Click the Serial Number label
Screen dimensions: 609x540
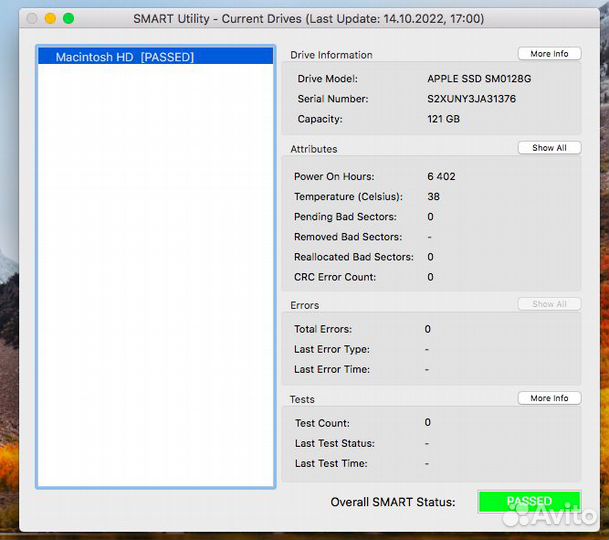click(x=333, y=99)
